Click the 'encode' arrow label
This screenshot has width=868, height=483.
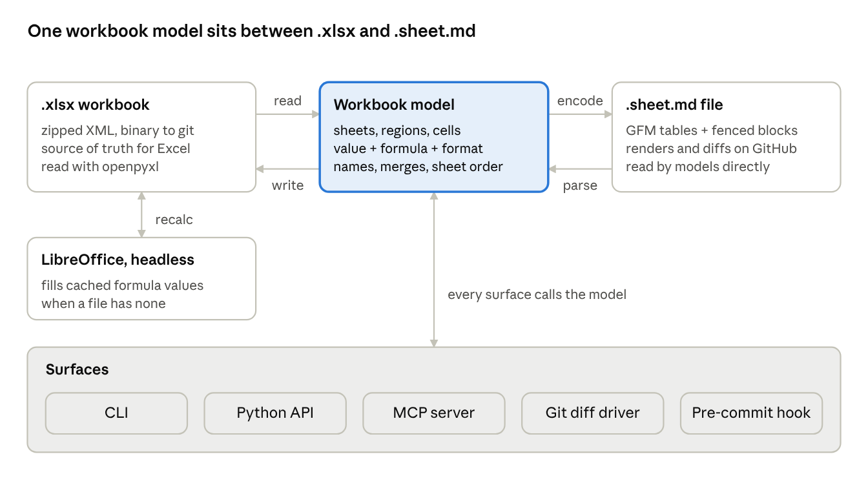[580, 101]
